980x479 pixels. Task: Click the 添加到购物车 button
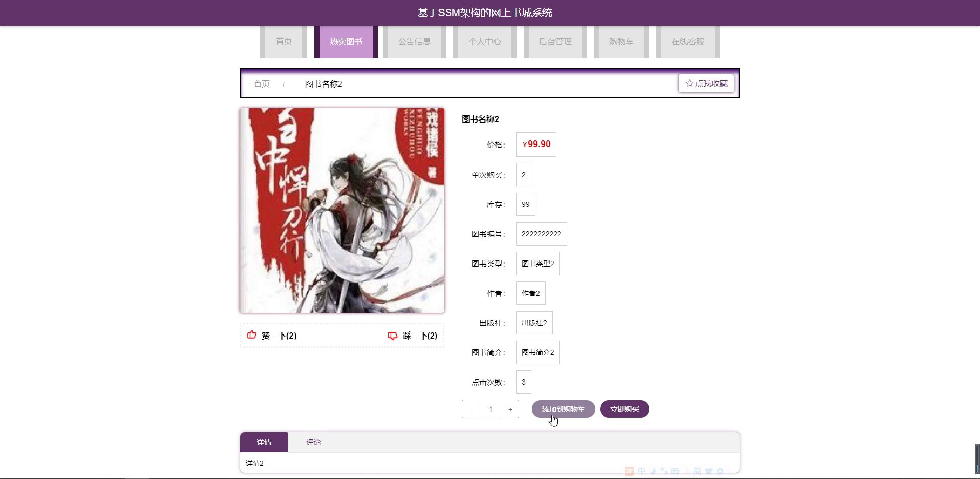pyautogui.click(x=563, y=409)
